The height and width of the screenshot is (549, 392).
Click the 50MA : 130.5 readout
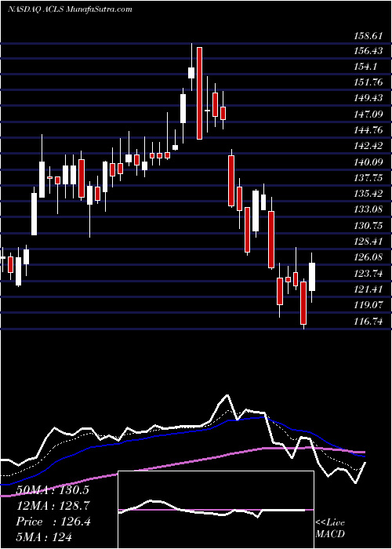tap(53, 489)
